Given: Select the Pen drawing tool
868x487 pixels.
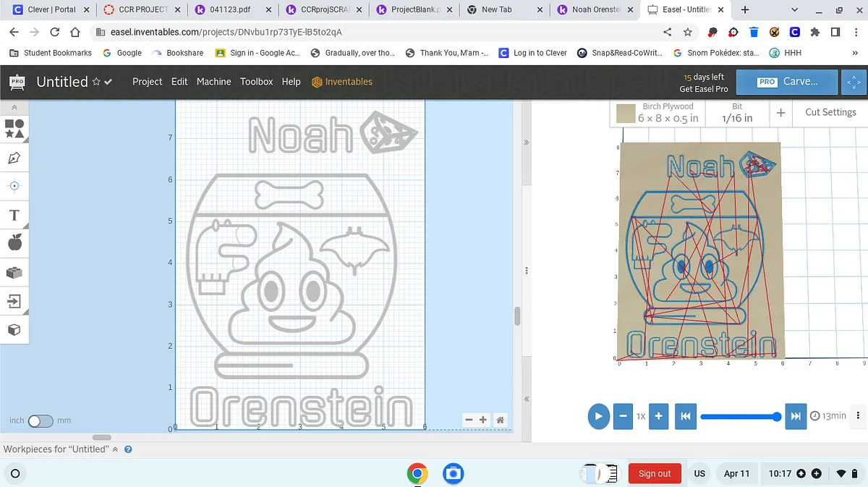Looking at the screenshot, I should (14, 158).
